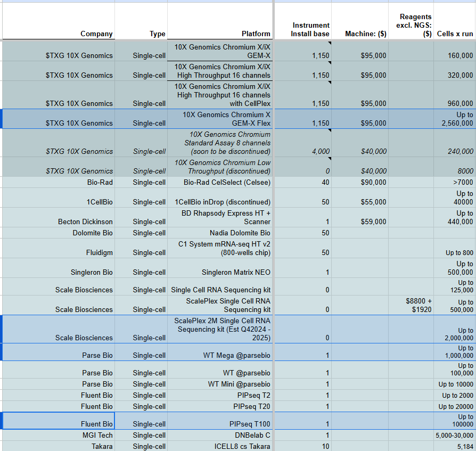Select the Chromium X GEM-X Flex platform cell
The image size is (476, 451).
pos(220,119)
